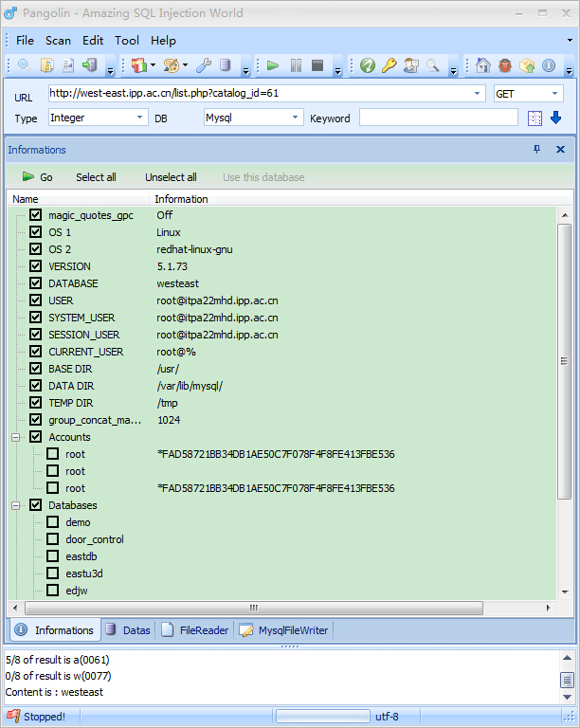Screen dimensions: 580x728
Task: Click the Keyword input field
Action: point(439,118)
